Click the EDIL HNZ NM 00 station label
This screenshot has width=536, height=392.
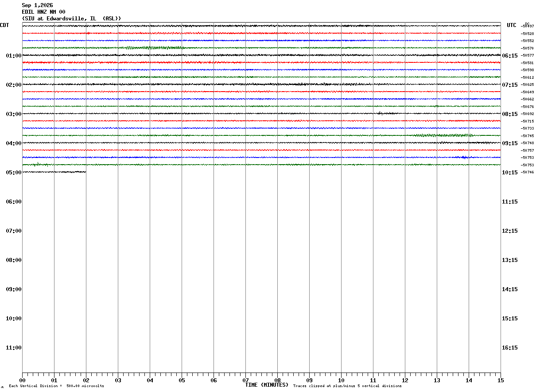tap(43, 12)
